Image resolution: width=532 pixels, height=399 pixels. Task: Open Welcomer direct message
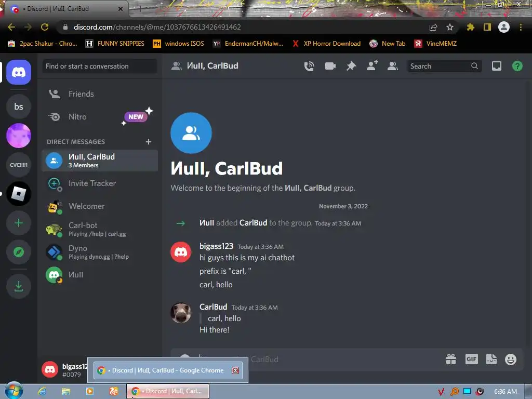(x=100, y=206)
